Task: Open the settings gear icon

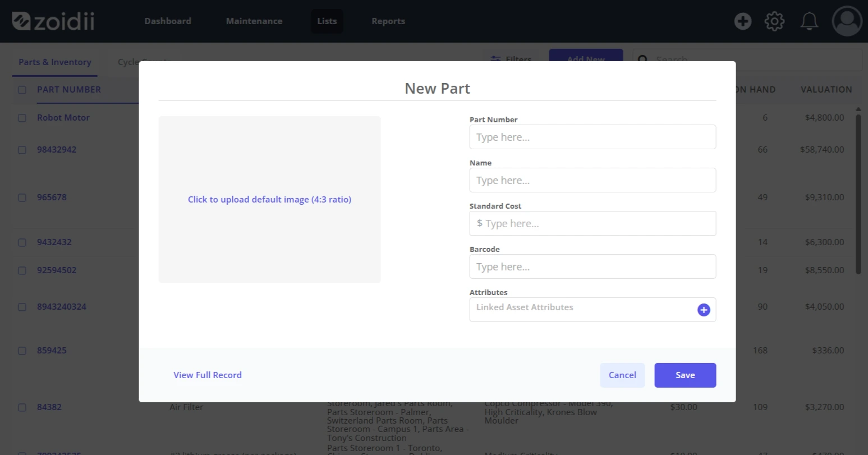Action: point(774,21)
